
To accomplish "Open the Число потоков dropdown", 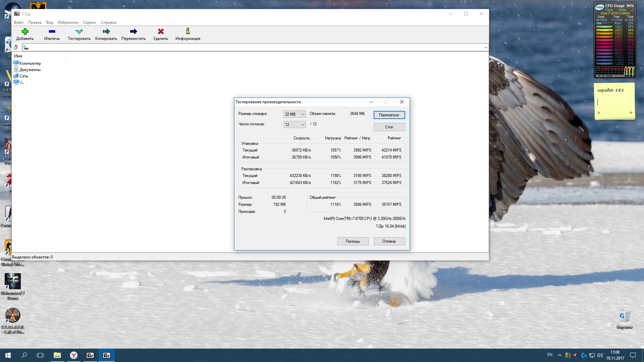I will pyautogui.click(x=294, y=125).
